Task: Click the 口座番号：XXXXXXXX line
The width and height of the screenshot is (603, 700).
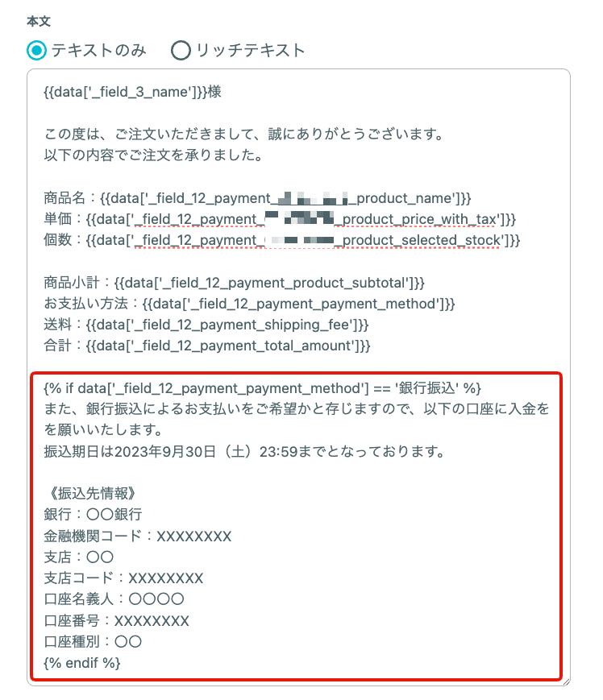Action: click(117, 620)
